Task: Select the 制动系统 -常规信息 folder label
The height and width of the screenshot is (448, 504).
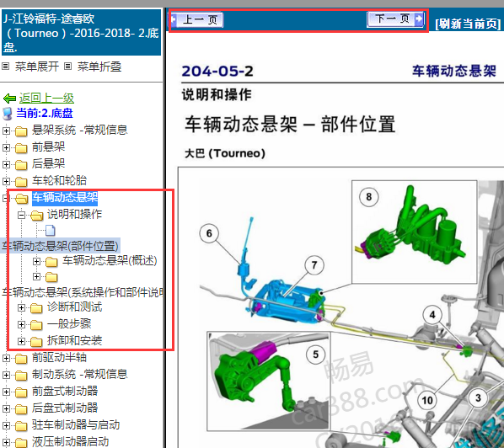Action: (79, 374)
